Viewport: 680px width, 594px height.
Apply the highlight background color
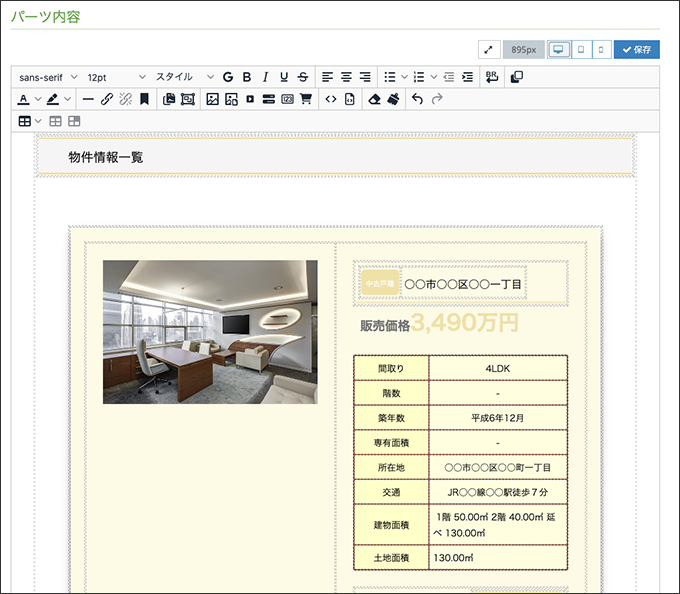(53, 99)
